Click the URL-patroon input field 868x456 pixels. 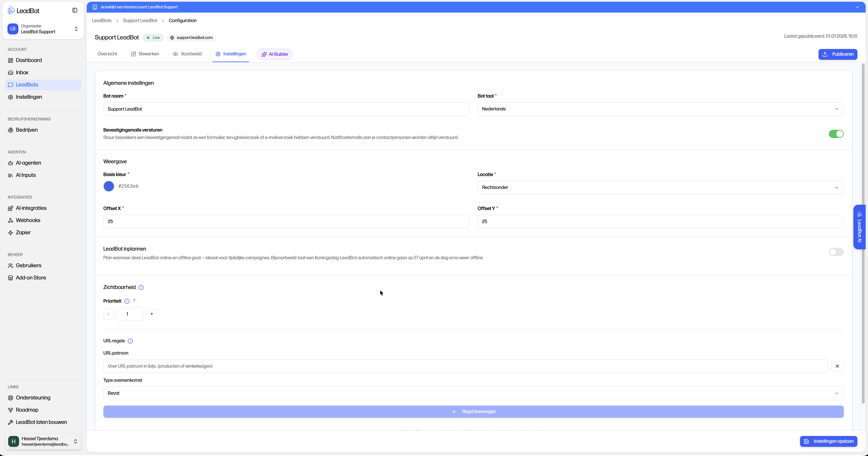pyautogui.click(x=465, y=366)
